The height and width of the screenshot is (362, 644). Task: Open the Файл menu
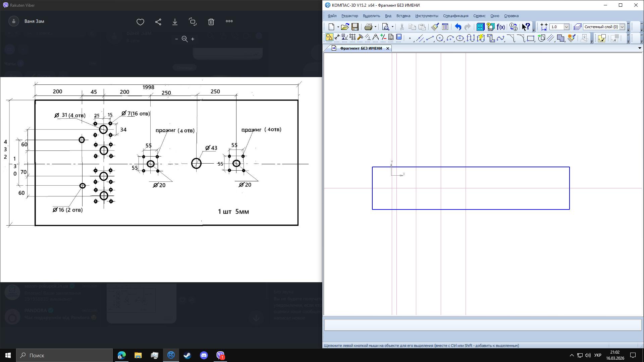coord(332,16)
